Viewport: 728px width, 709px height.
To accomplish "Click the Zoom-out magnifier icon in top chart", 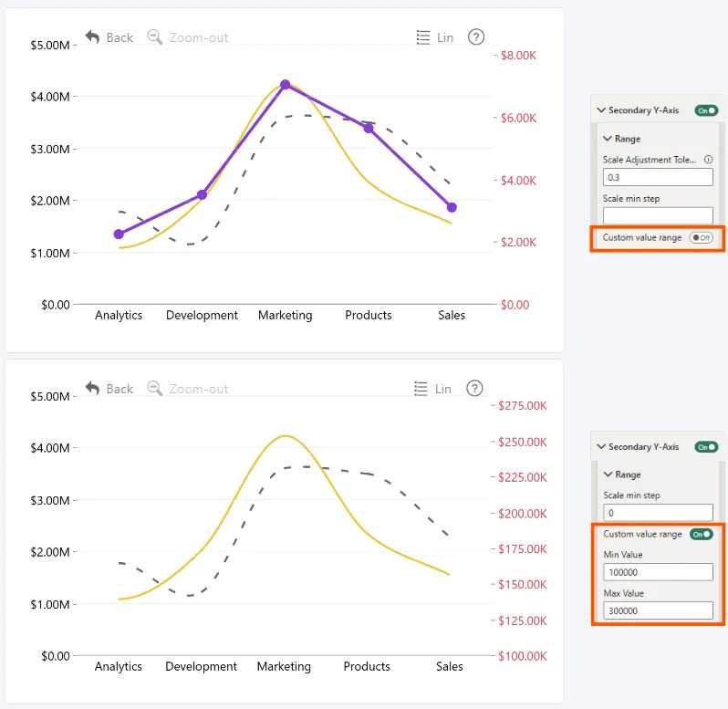I will [x=154, y=36].
